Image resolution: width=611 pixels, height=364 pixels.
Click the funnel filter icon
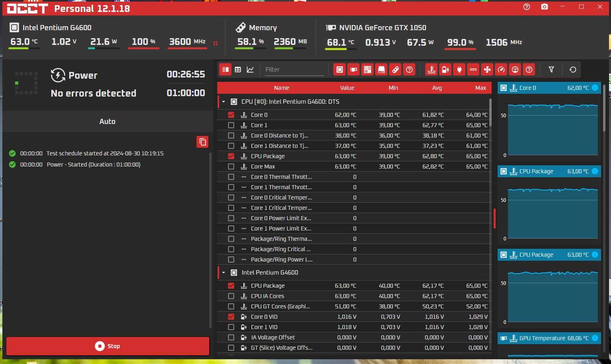click(x=551, y=70)
